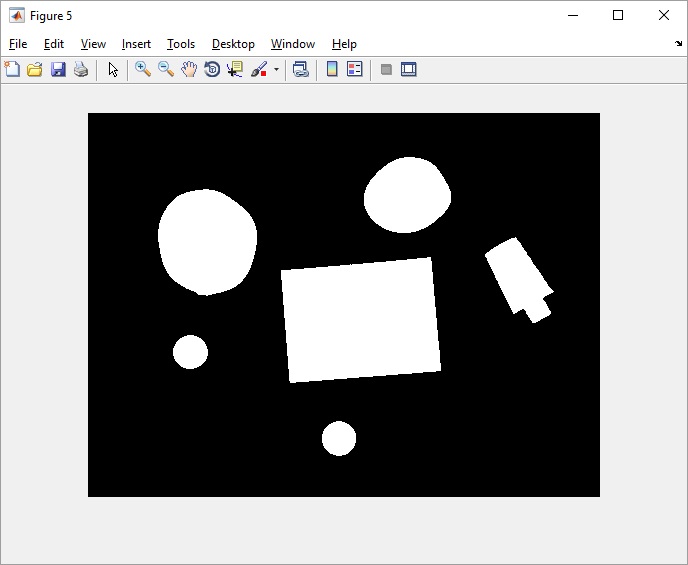This screenshot has width=688, height=565.
Task: Enable the Rotate 3D tool
Action: tap(212, 70)
